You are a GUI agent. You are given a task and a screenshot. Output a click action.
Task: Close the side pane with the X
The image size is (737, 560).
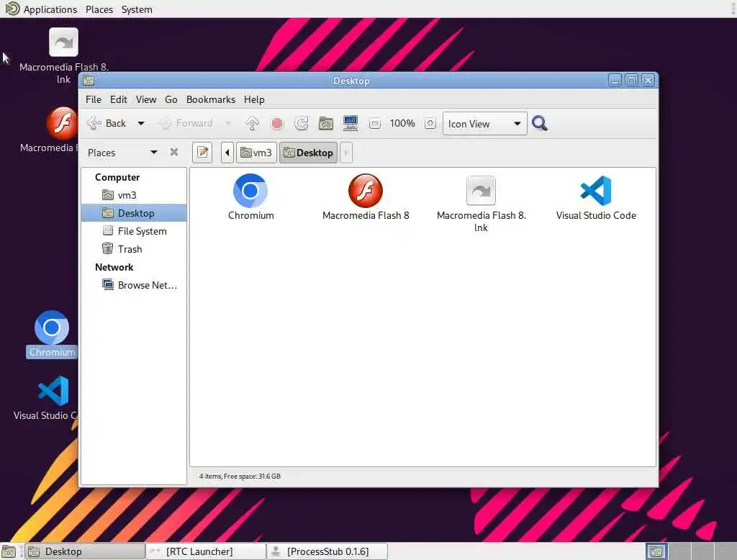tap(174, 152)
